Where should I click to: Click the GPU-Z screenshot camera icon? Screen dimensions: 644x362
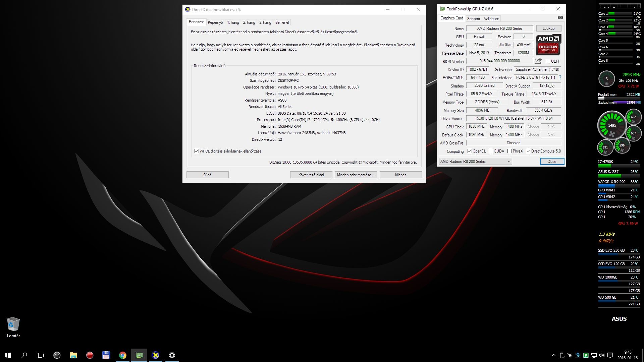click(x=560, y=17)
